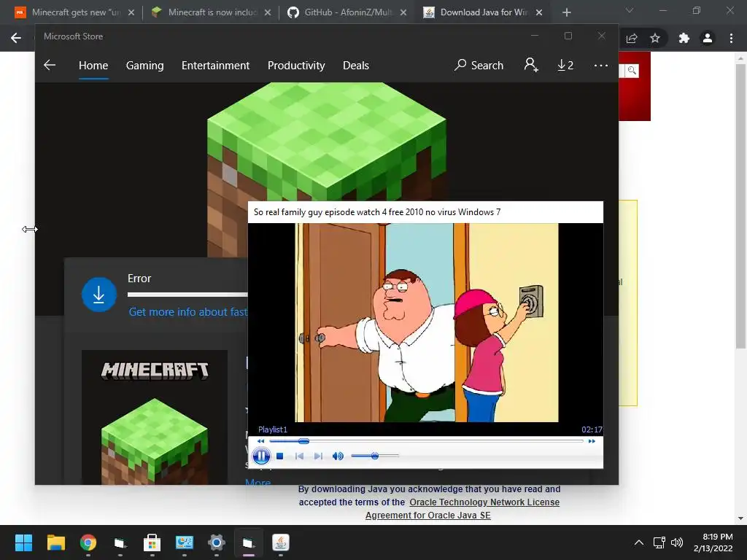Switch to the GitHub AfoninZ browser tab

click(348, 12)
